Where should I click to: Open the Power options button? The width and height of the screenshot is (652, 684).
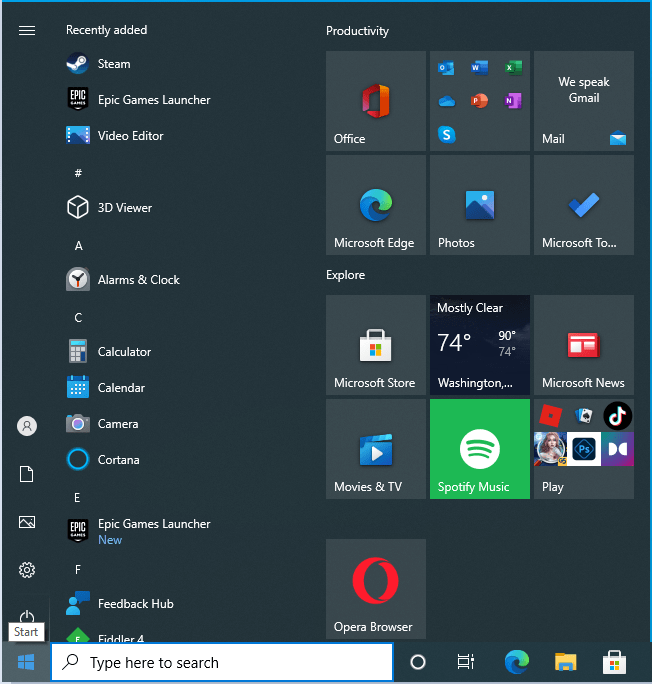click(x=27, y=617)
